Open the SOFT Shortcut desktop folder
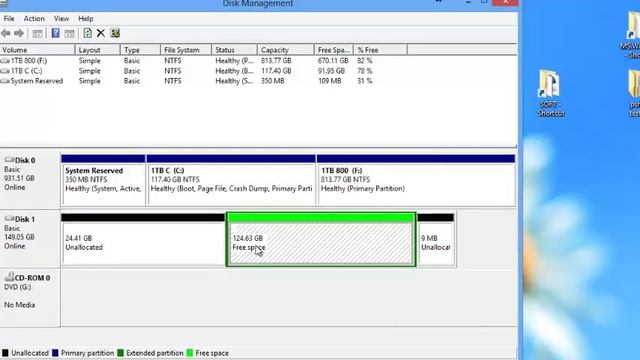Viewport: 640px width, 360px height. point(550,93)
